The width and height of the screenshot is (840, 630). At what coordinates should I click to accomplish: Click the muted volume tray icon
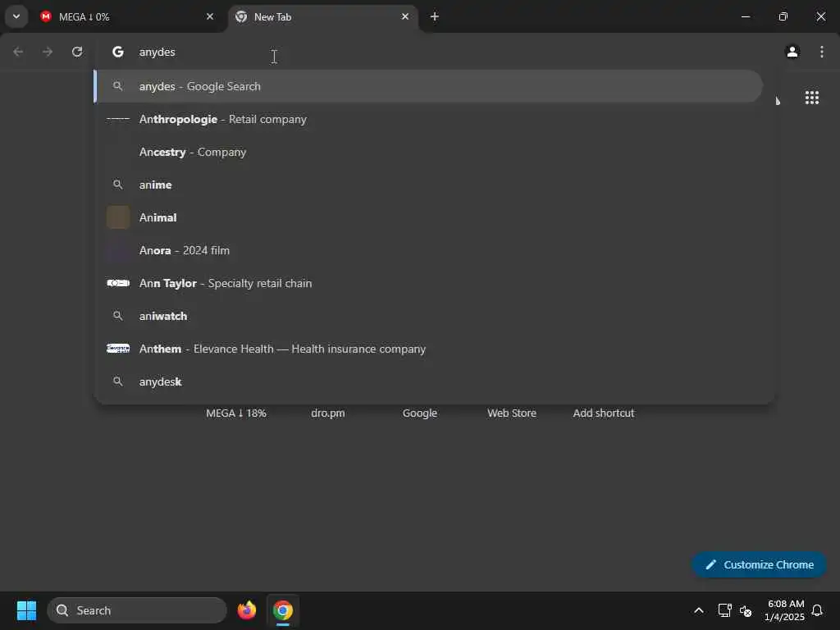click(x=746, y=610)
